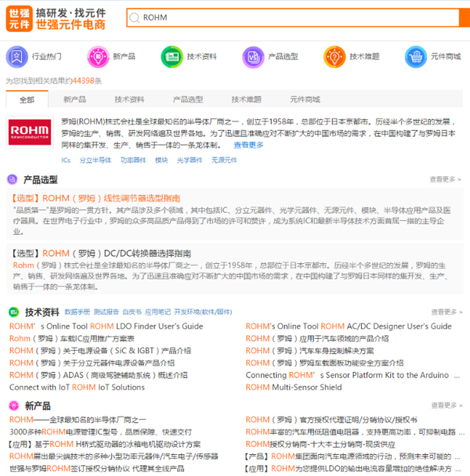470x476 pixels.
Task: Open ROHM授权分销商-十大本土分销商 link
Action: (x=320, y=445)
